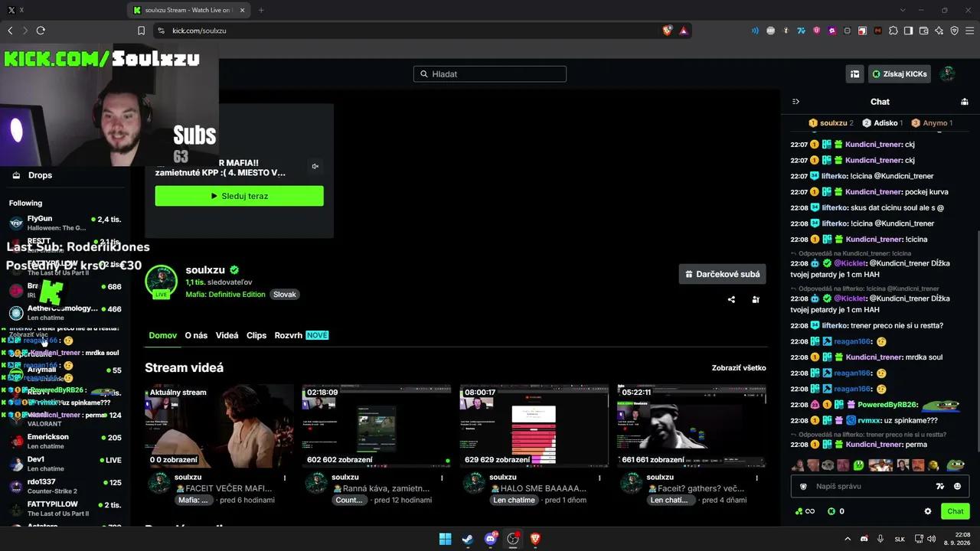This screenshot has width=980, height=551.
Task: Reload the kick.com page
Action: [41, 31]
